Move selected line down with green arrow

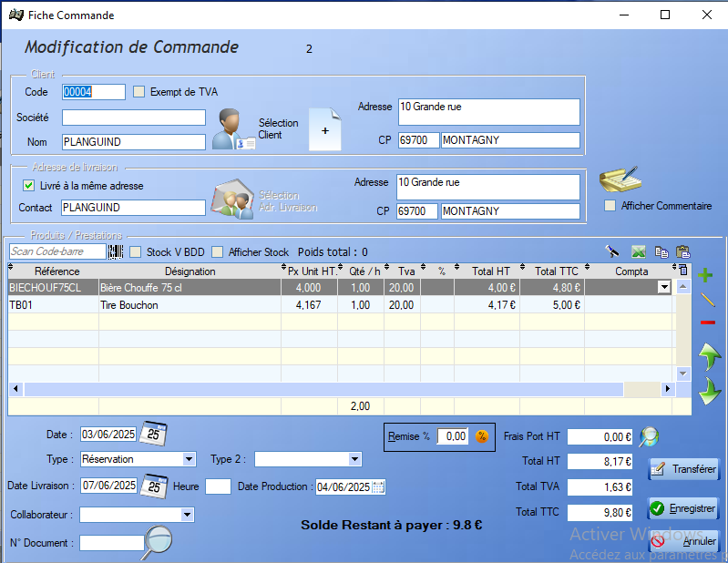point(709,392)
